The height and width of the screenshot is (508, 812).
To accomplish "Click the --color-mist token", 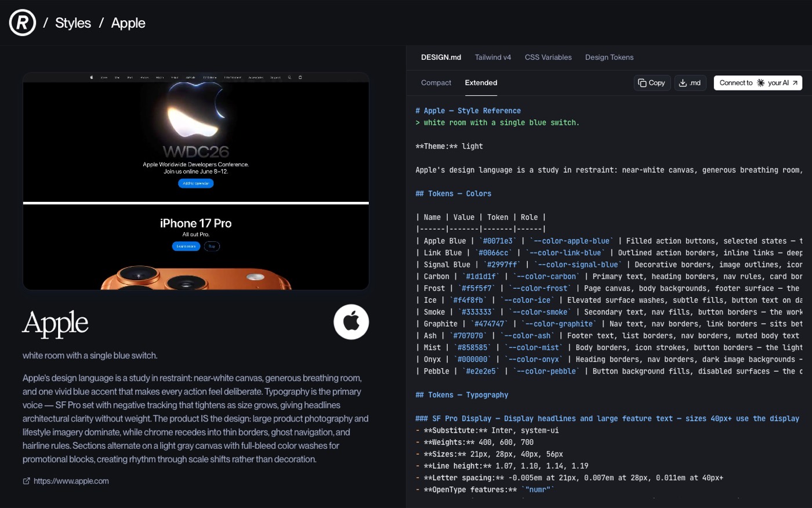I will 534,347.
